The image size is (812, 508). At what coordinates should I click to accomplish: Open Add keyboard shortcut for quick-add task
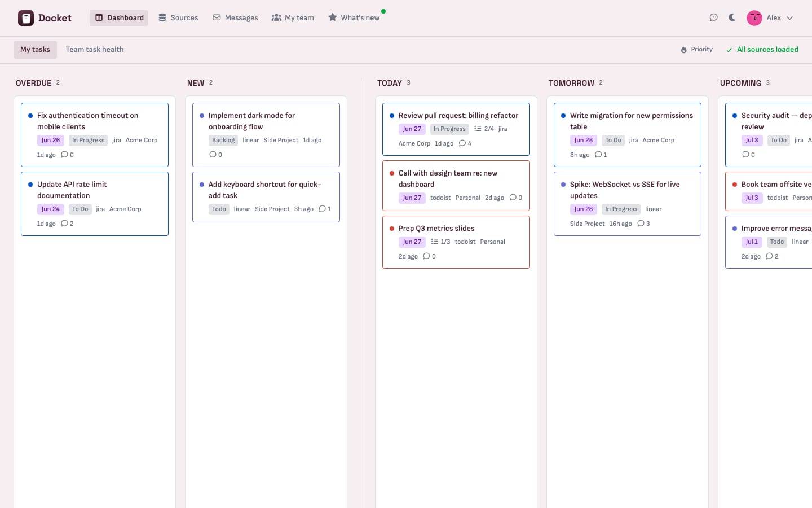tap(266, 197)
